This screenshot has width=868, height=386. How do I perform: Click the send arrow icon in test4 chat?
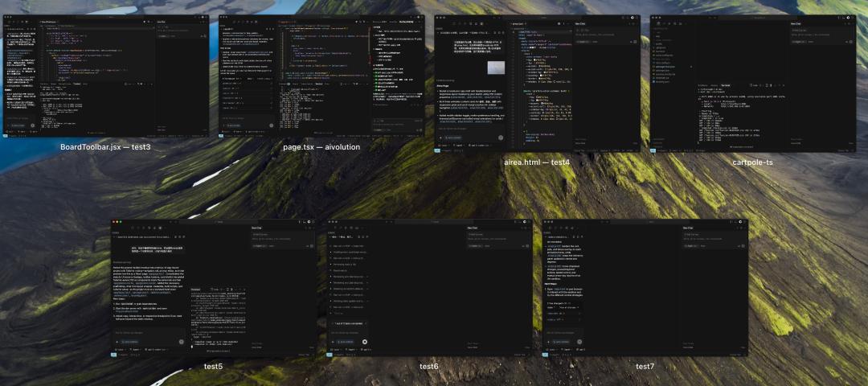point(502,138)
